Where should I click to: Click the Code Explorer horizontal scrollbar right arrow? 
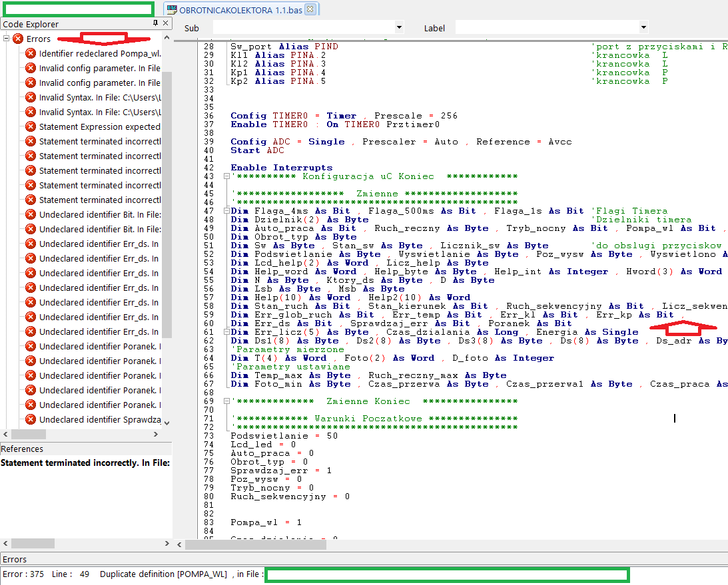pos(157,434)
